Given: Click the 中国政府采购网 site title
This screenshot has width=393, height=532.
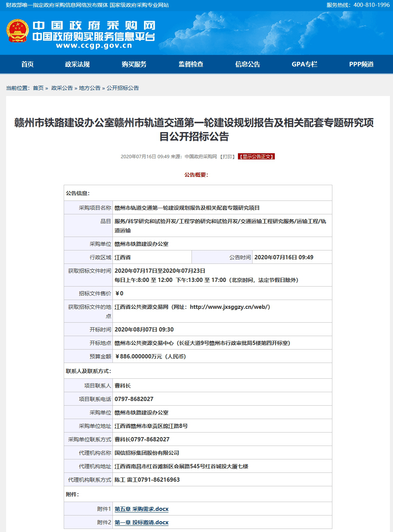Looking at the screenshot, I should pyautogui.click(x=94, y=25).
